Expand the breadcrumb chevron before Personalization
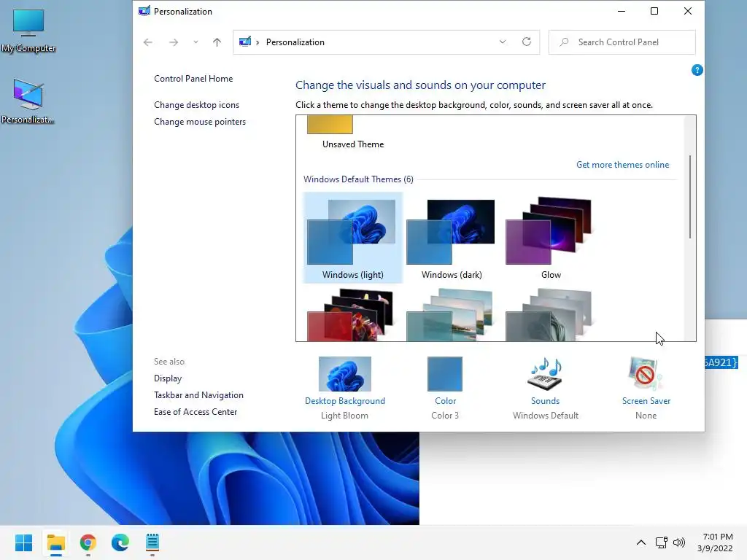The width and height of the screenshot is (747, 560). 258,42
